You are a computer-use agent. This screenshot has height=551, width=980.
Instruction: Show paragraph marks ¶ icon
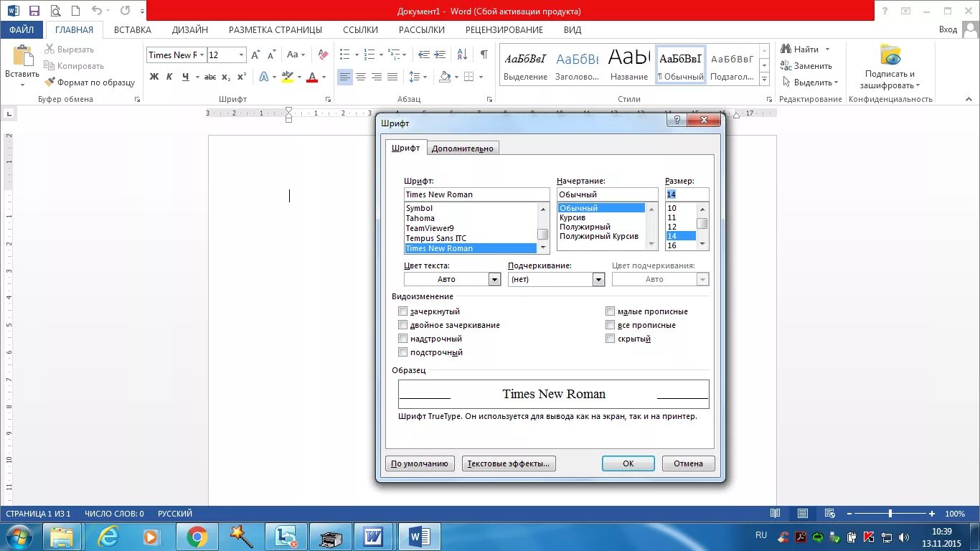[x=484, y=55]
